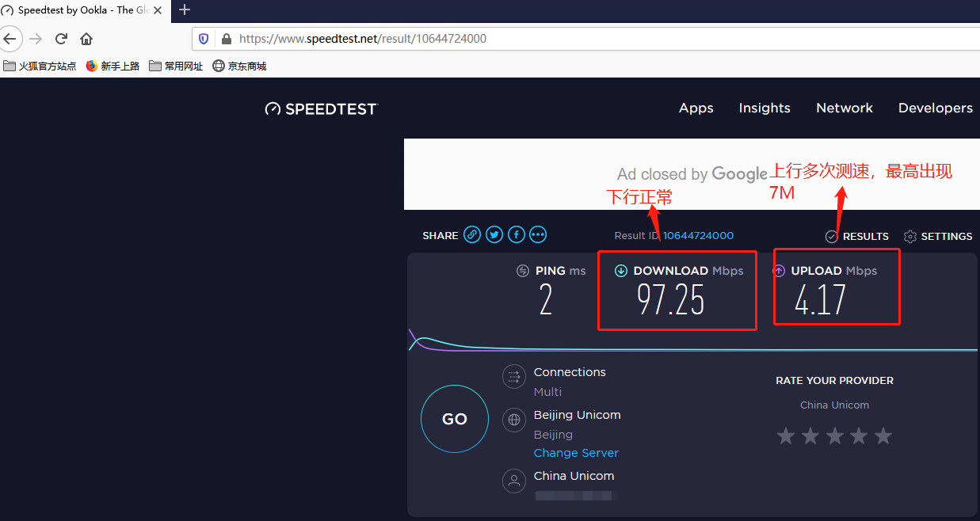This screenshot has width=980, height=521.
Task: Click the browser Back arrow button
Action: pos(9,38)
